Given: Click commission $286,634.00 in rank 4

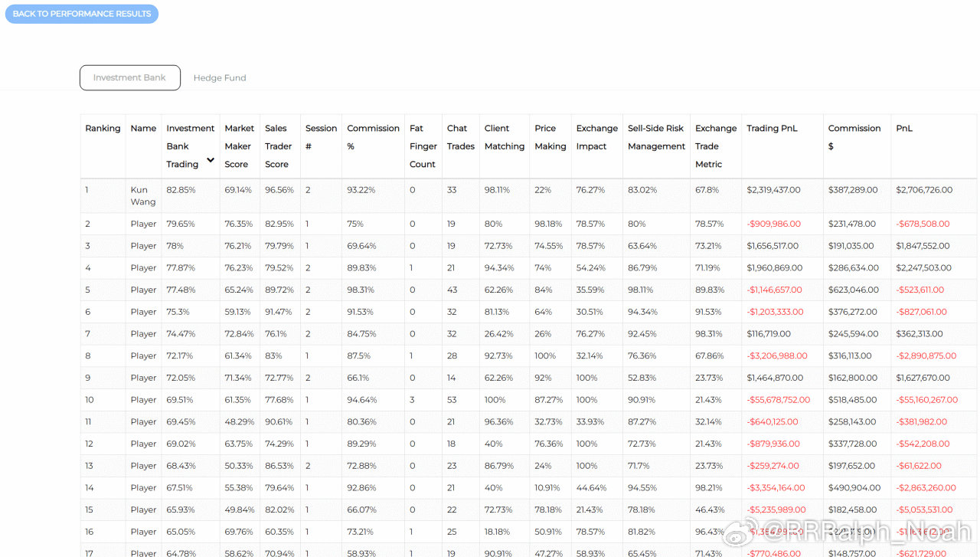Looking at the screenshot, I should [x=854, y=268].
